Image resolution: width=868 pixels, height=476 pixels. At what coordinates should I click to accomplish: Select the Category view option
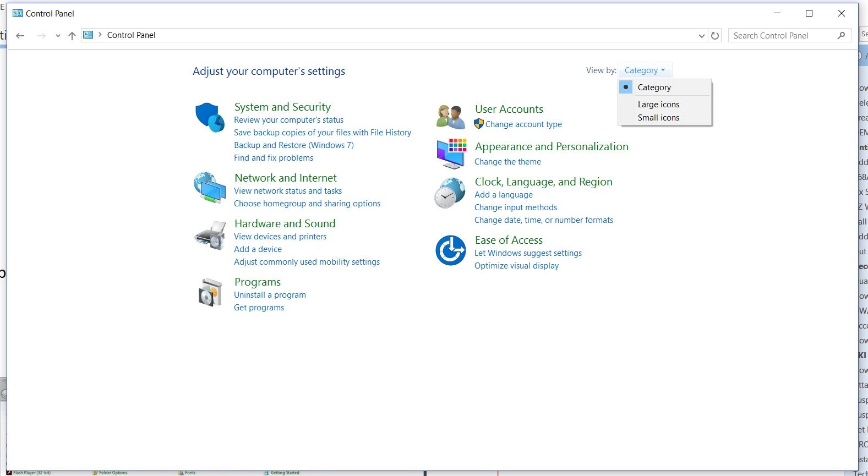tap(665, 87)
